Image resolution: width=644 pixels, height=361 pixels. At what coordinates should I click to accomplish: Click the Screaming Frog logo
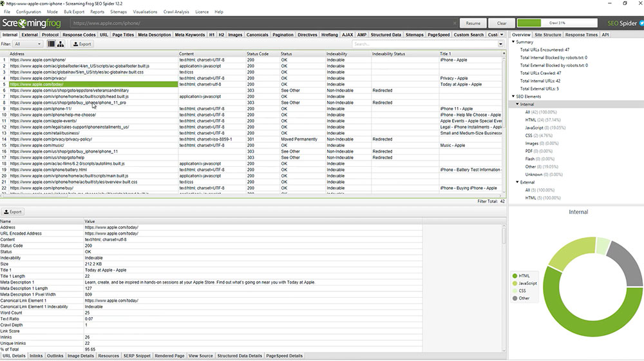32,23
